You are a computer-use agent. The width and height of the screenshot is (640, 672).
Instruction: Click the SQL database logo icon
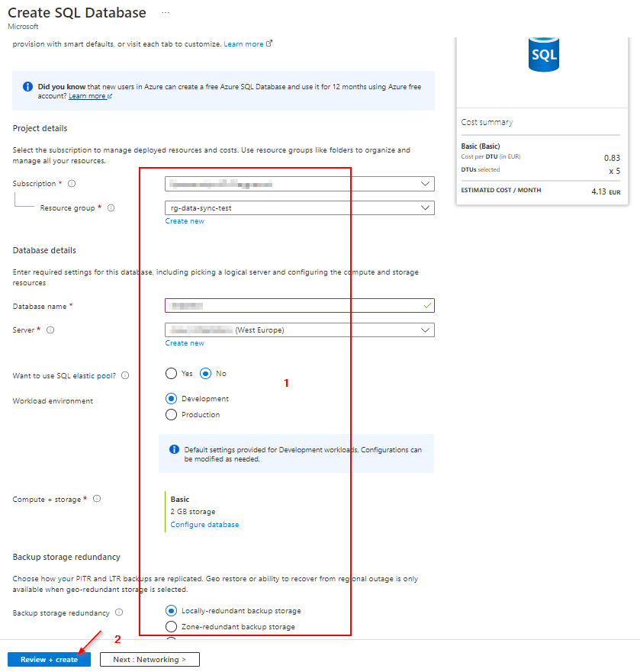tap(544, 54)
